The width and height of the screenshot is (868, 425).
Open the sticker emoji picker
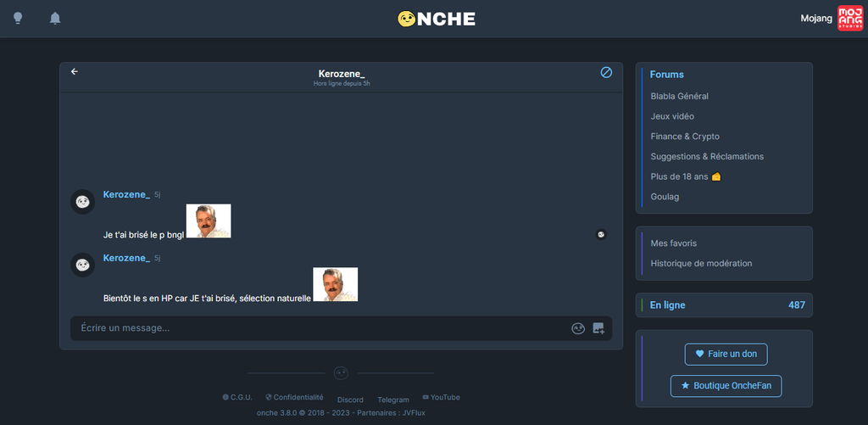pos(578,328)
